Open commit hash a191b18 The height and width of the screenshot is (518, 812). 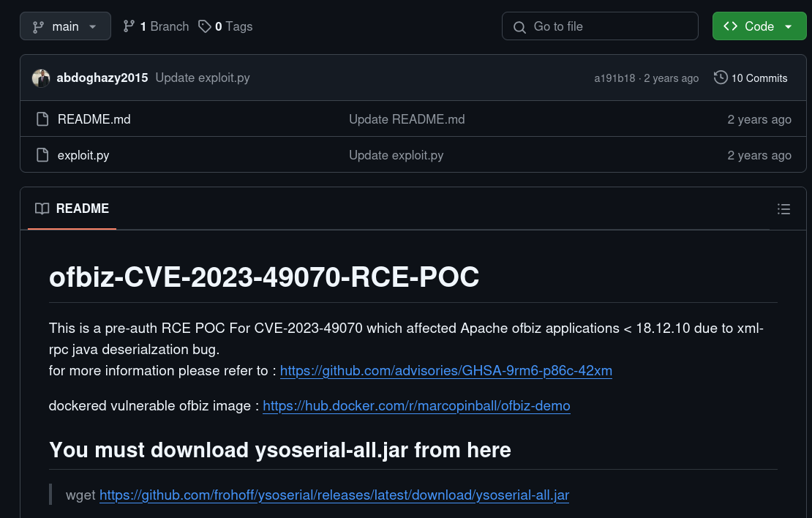pyautogui.click(x=614, y=78)
